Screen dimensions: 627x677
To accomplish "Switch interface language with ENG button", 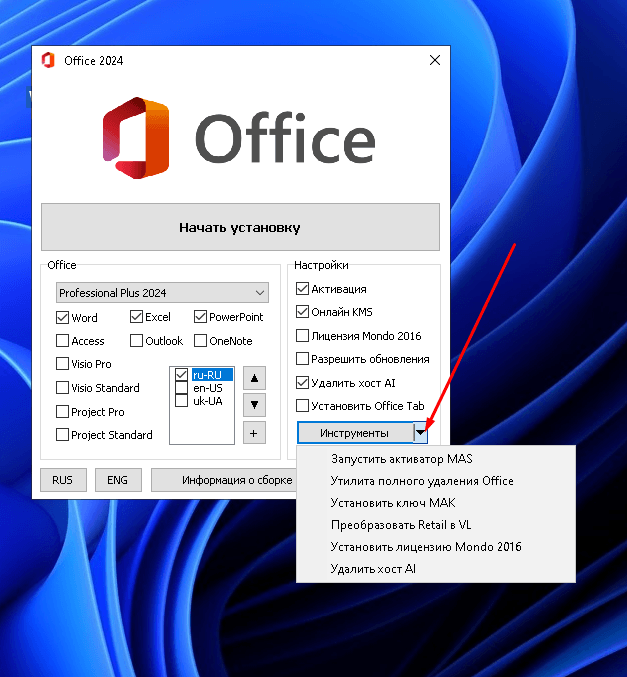I will click(118, 480).
